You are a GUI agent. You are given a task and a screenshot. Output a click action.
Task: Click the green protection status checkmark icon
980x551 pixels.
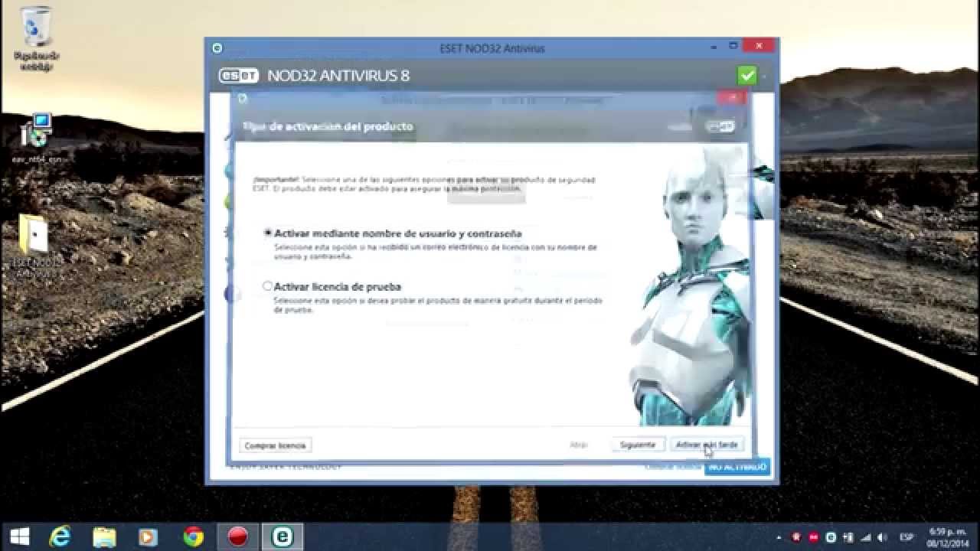(746, 75)
